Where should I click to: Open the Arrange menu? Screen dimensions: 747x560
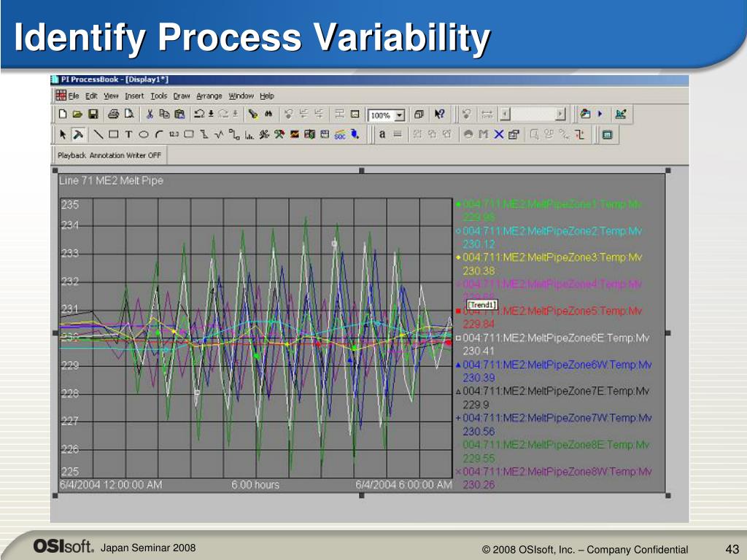[x=209, y=96]
